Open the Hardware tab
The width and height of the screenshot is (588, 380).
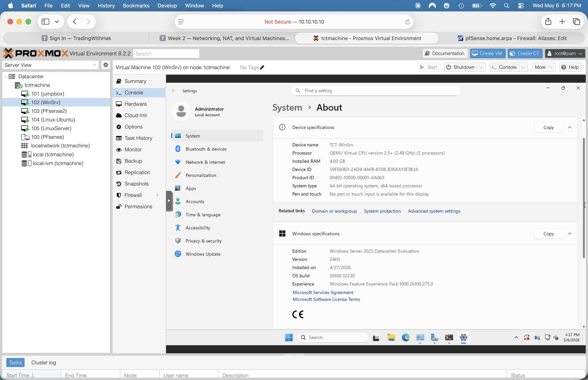pyautogui.click(x=139, y=104)
